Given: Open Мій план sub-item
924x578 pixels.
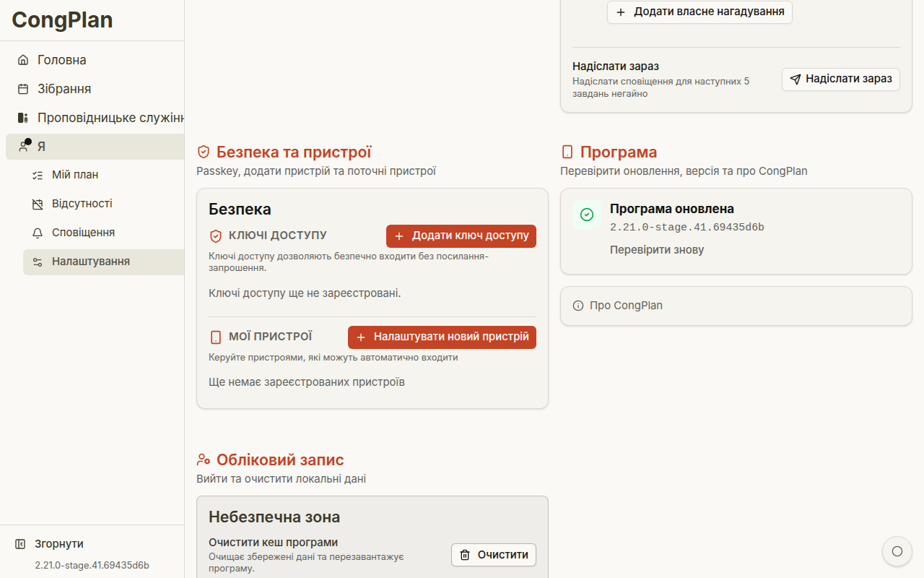Looking at the screenshot, I should pyautogui.click(x=104, y=175).
